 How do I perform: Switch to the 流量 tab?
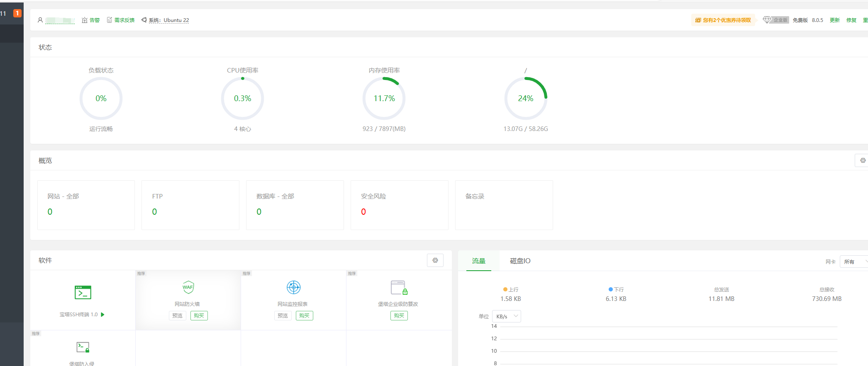coord(478,261)
